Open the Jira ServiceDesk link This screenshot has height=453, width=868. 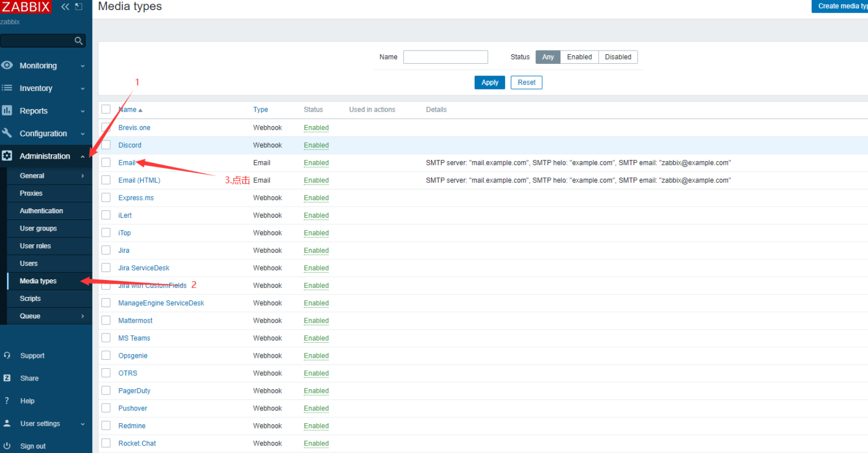144,268
